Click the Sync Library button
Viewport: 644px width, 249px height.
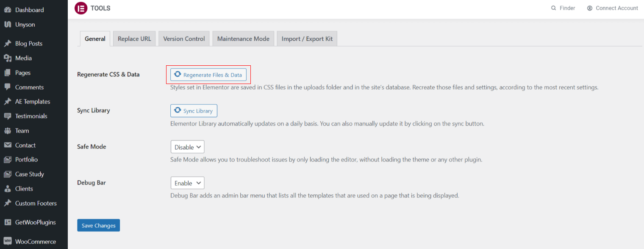click(194, 111)
